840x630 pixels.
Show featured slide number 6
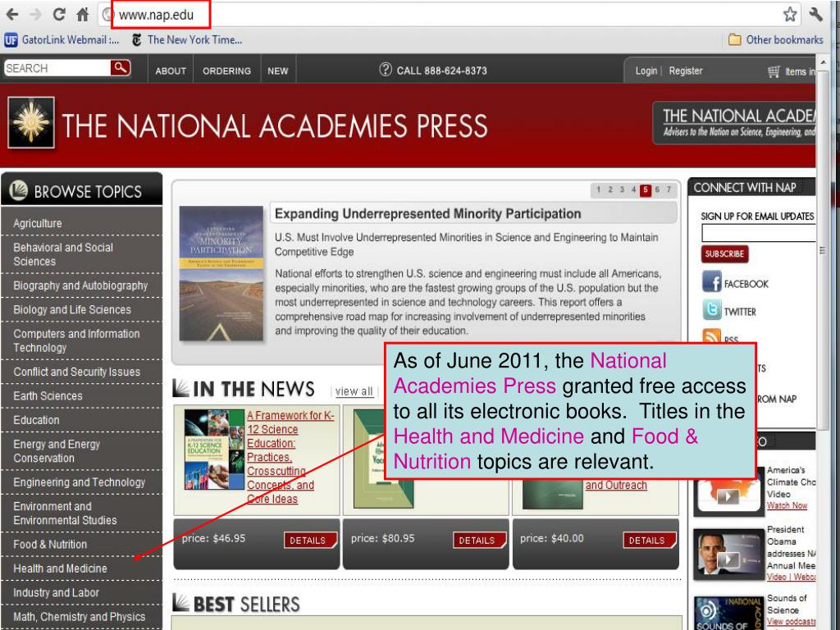pyautogui.click(x=657, y=189)
